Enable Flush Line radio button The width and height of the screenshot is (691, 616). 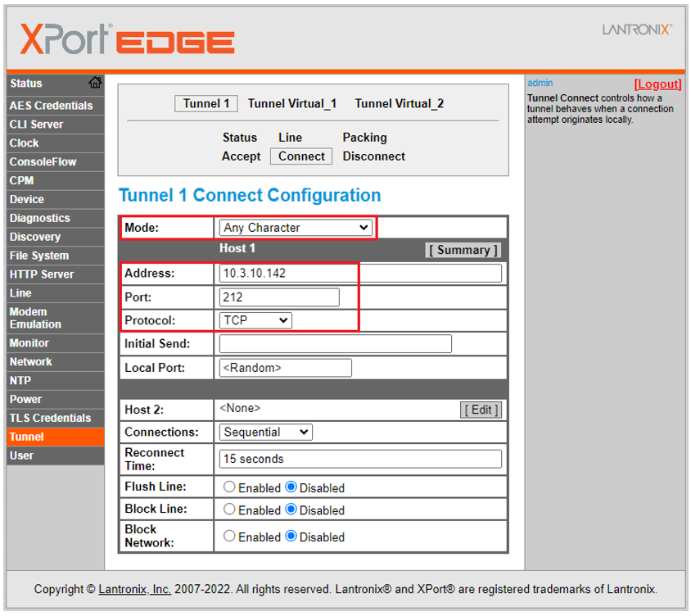tap(229, 487)
